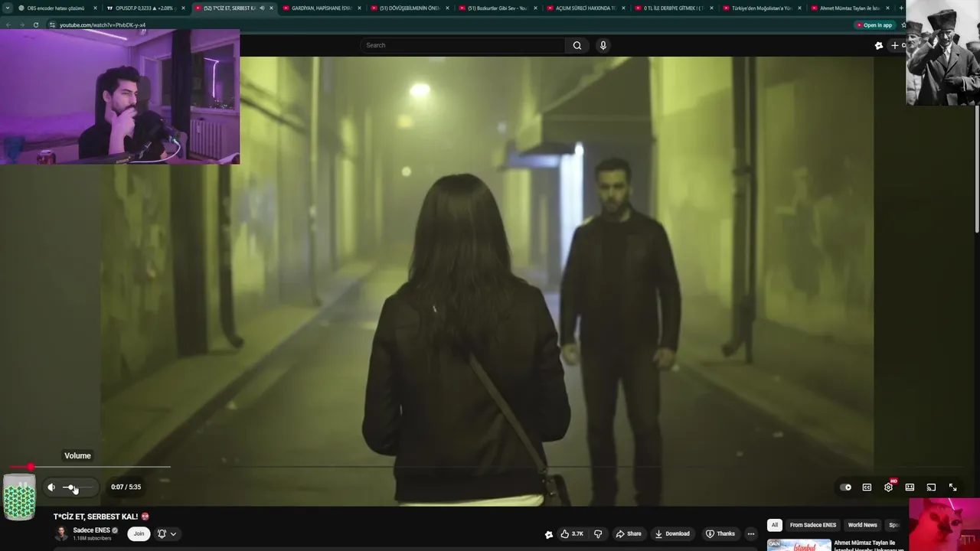Image resolution: width=980 pixels, height=551 pixels.
Task: Mute the audio icon on active tab
Action: pos(262,8)
